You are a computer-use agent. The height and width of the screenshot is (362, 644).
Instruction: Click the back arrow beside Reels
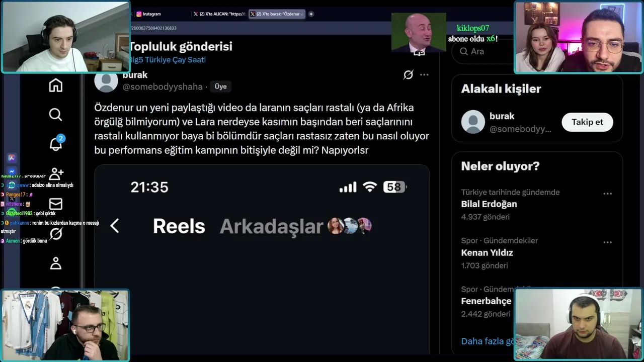tap(115, 226)
